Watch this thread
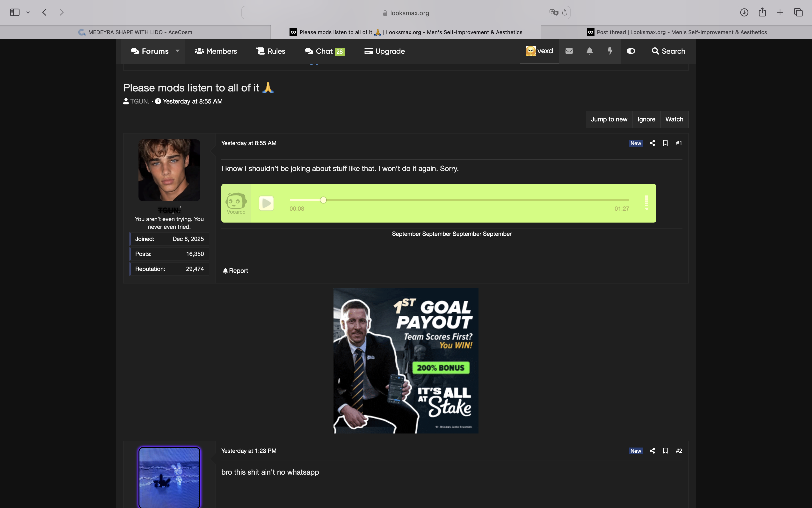 (674, 119)
